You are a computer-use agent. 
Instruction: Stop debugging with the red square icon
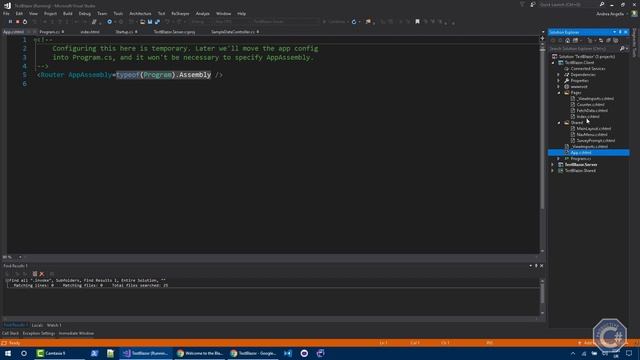[18, 22]
